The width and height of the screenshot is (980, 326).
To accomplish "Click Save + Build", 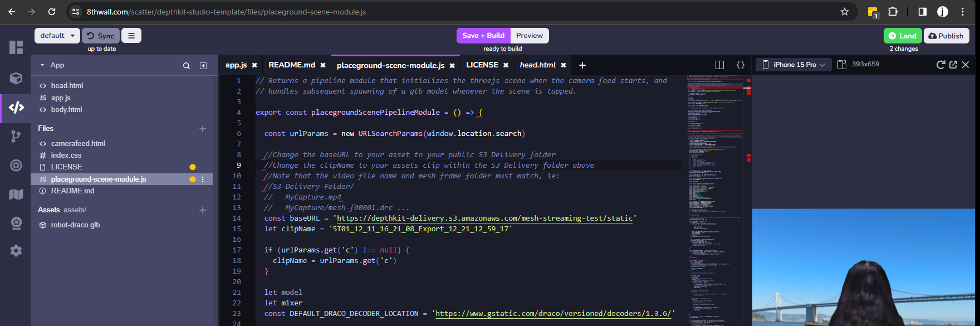I will [x=483, y=36].
